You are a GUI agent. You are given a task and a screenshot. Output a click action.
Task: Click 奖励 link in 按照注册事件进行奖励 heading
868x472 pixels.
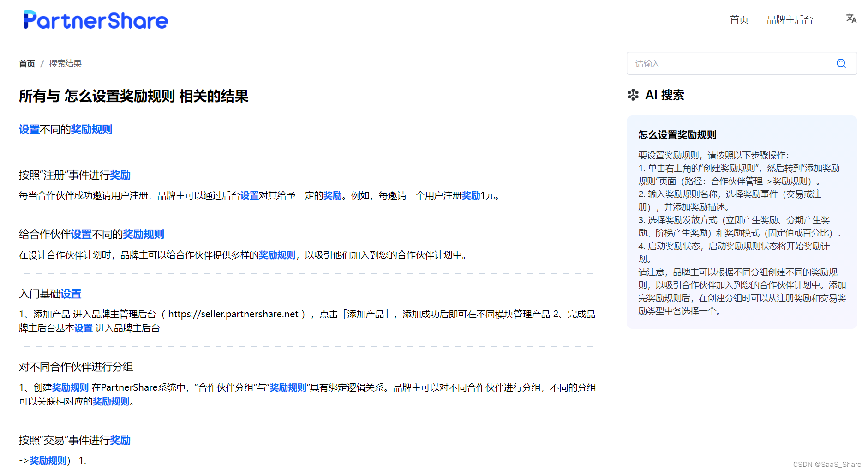121,175
